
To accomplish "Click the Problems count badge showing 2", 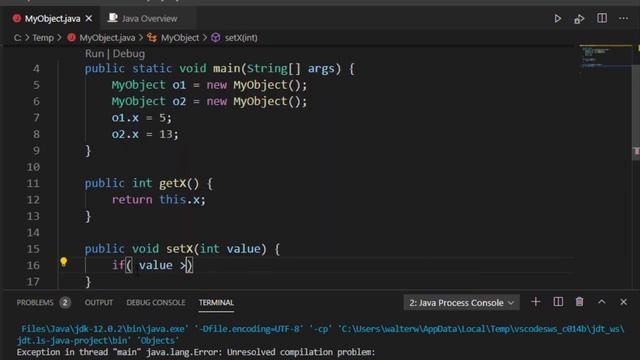I will [x=65, y=302].
